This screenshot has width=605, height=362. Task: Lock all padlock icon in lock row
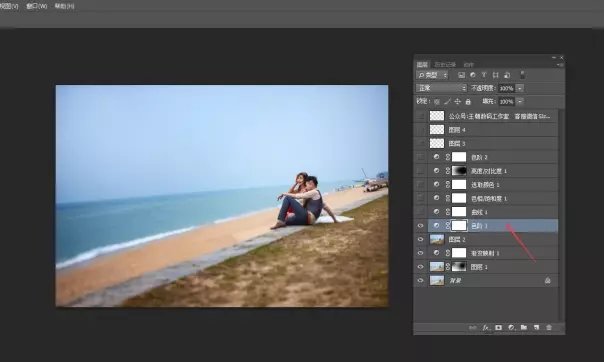tap(468, 101)
